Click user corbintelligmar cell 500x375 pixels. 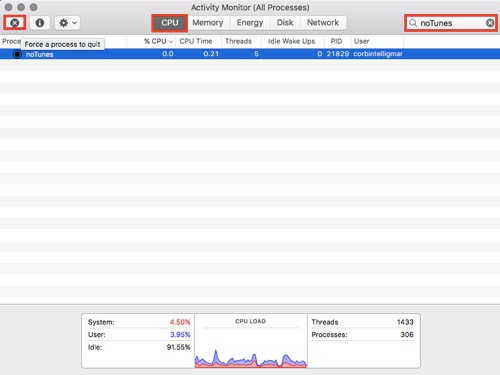[378, 54]
